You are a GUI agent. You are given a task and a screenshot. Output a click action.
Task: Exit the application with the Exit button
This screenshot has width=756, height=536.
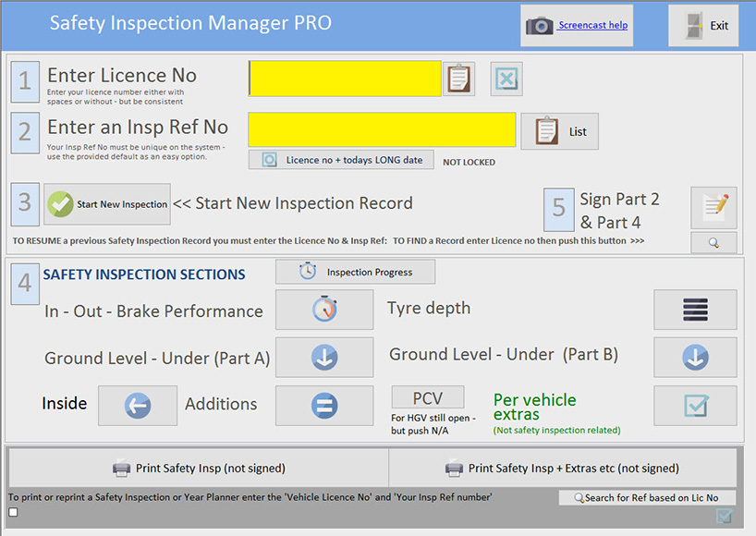703,26
